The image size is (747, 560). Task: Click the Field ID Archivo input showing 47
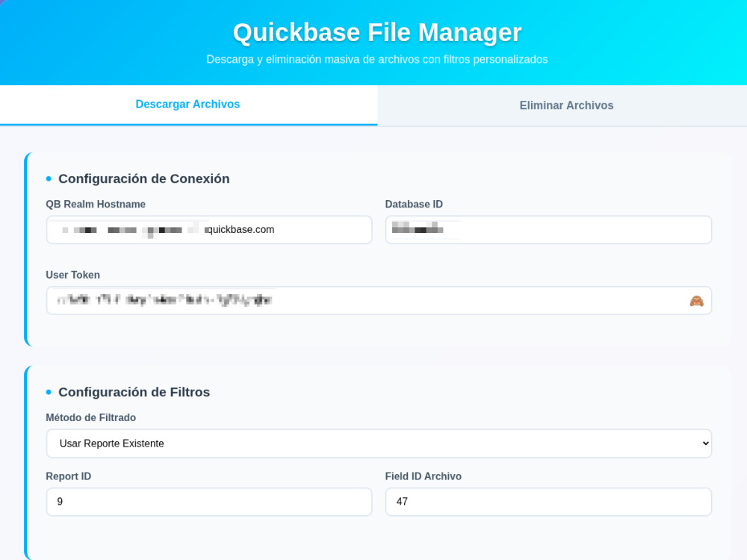pyautogui.click(x=548, y=502)
